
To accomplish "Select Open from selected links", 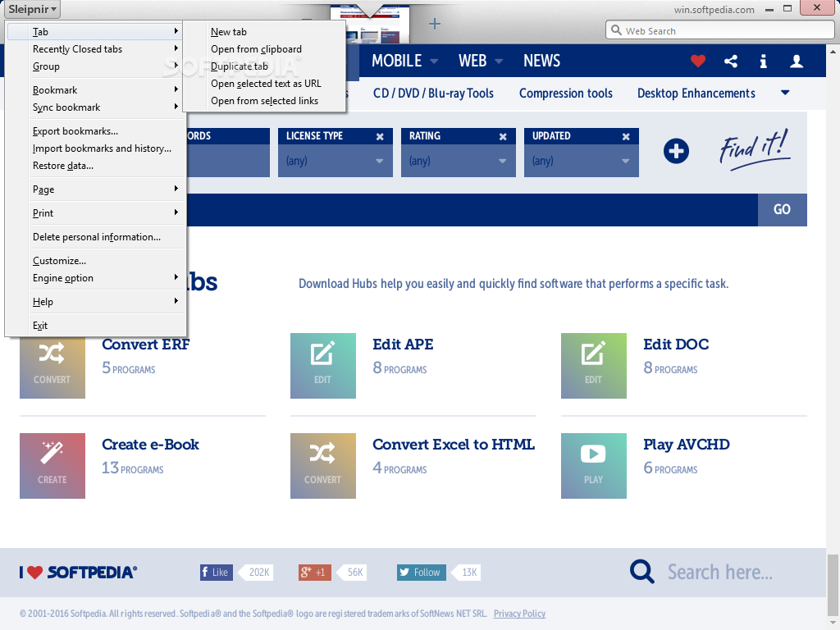I will tap(264, 101).
